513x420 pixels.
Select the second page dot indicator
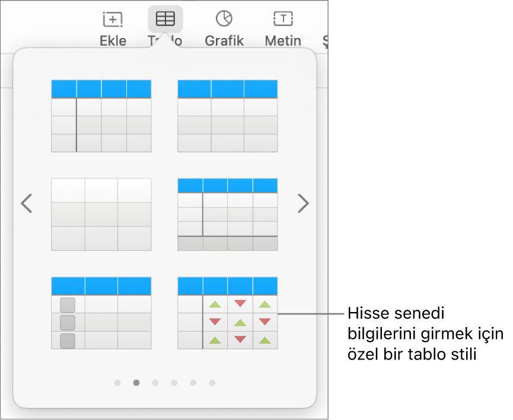pos(136,383)
